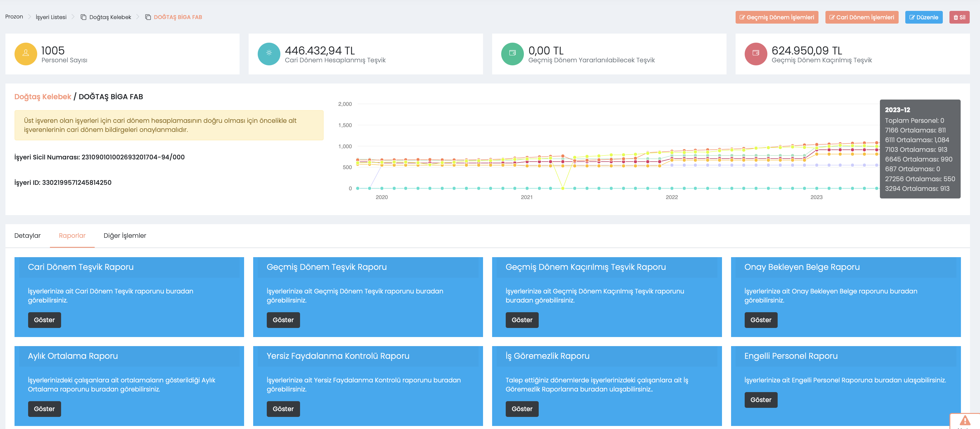Image resolution: width=980 pixels, height=429 pixels.
Task: Select the Raporlar tab
Action: coord(72,236)
